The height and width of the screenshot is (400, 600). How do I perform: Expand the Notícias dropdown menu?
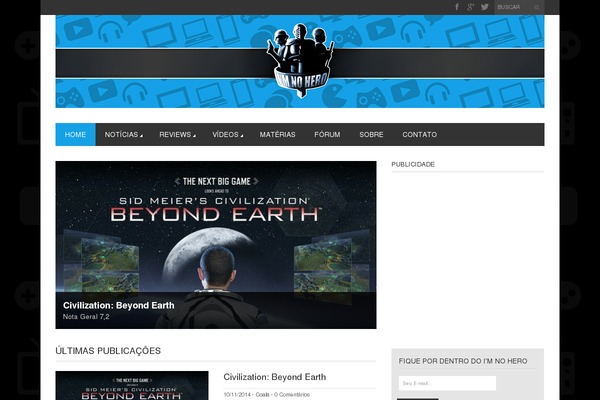(123, 134)
